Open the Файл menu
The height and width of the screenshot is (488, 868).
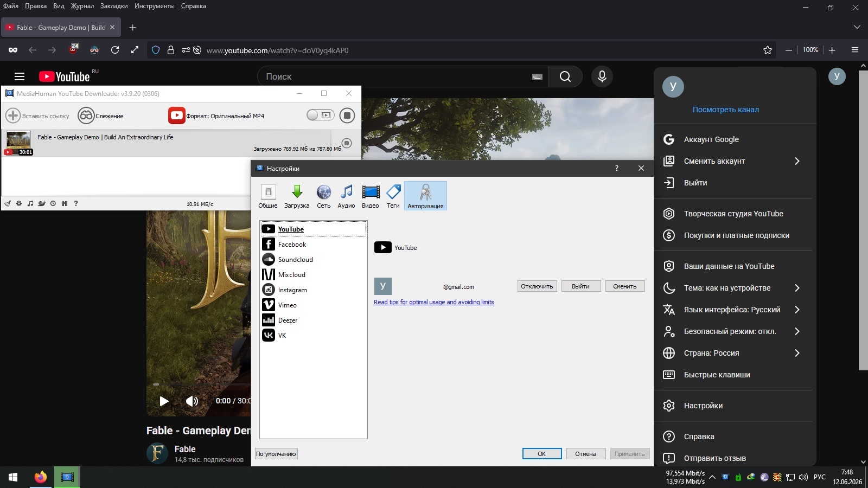pyautogui.click(x=11, y=6)
